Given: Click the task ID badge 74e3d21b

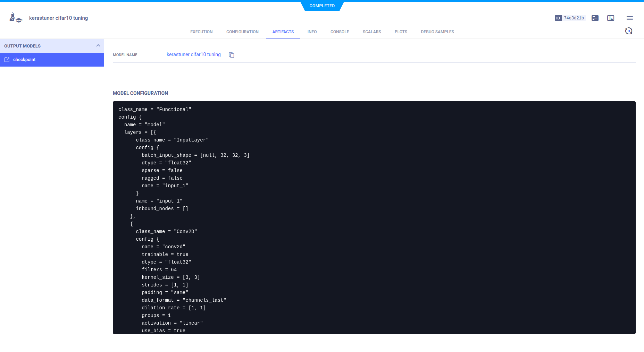Looking at the screenshot, I should coord(570,18).
